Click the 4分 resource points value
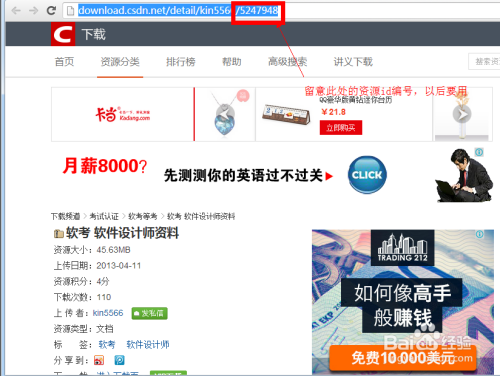This screenshot has width=500, height=376. tap(103, 282)
